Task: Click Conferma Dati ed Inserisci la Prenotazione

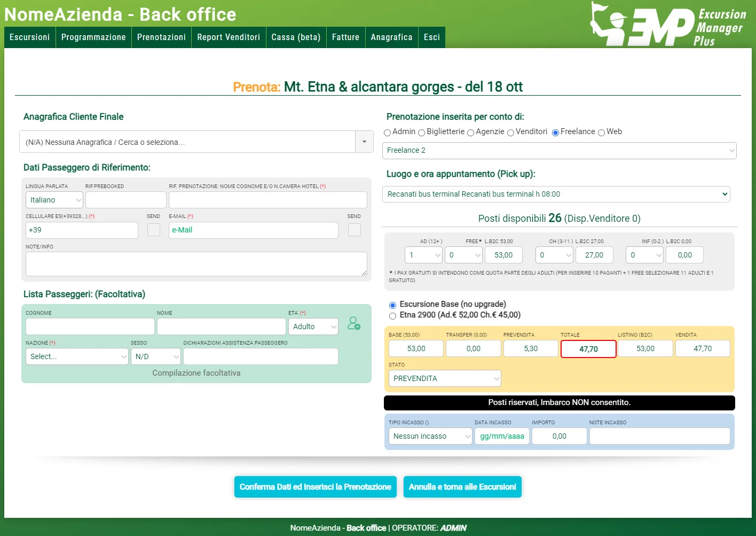Action: pyautogui.click(x=316, y=487)
